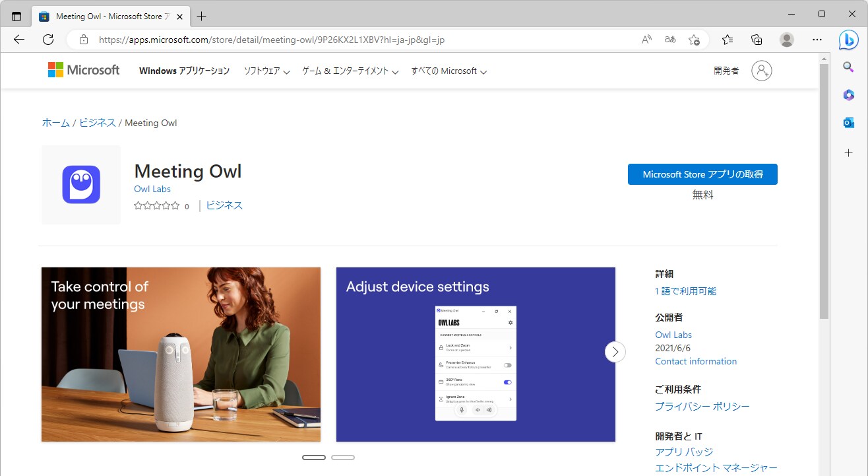Viewport: 868px width, 476px height.
Task: Click the Meeting Owl app icon
Action: [x=81, y=185]
